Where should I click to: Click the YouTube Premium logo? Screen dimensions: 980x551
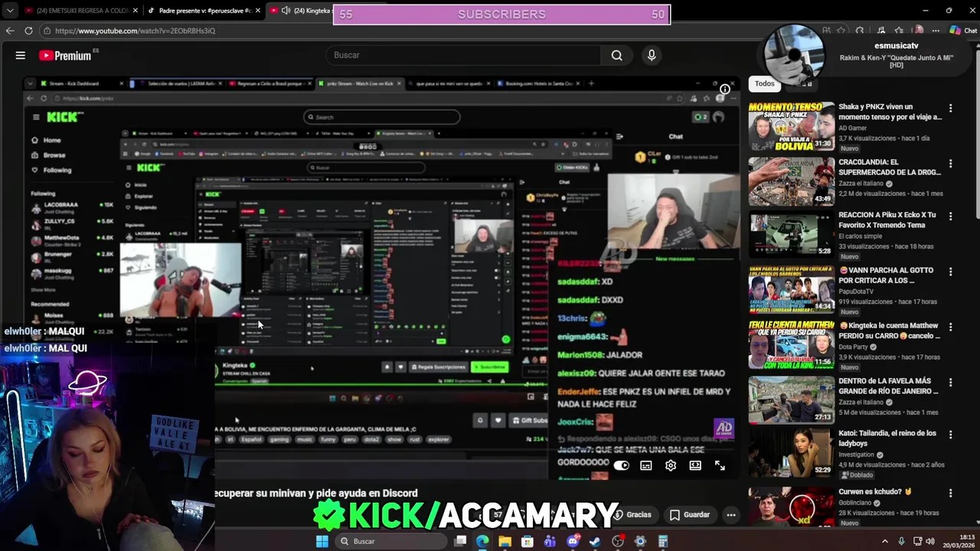(65, 55)
